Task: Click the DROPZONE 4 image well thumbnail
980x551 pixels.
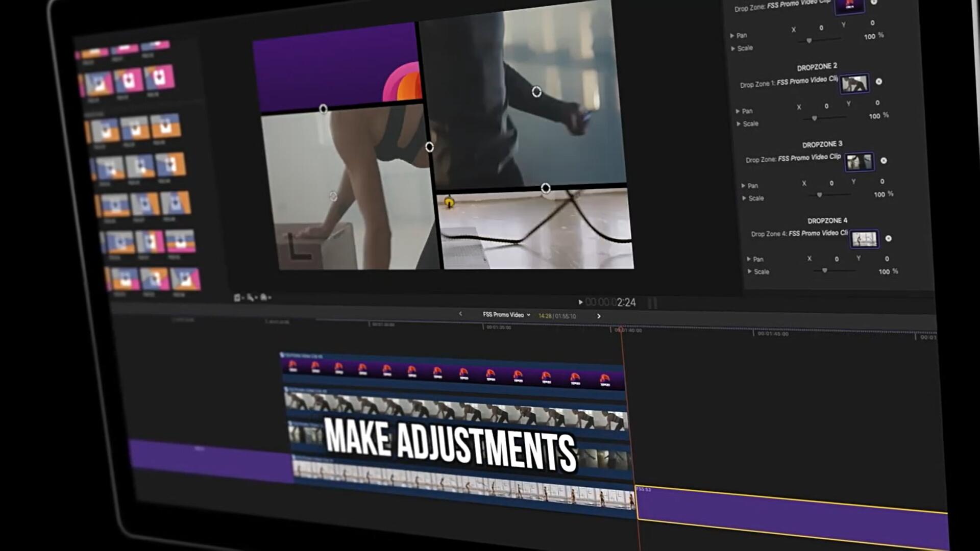Action: pyautogui.click(x=865, y=239)
